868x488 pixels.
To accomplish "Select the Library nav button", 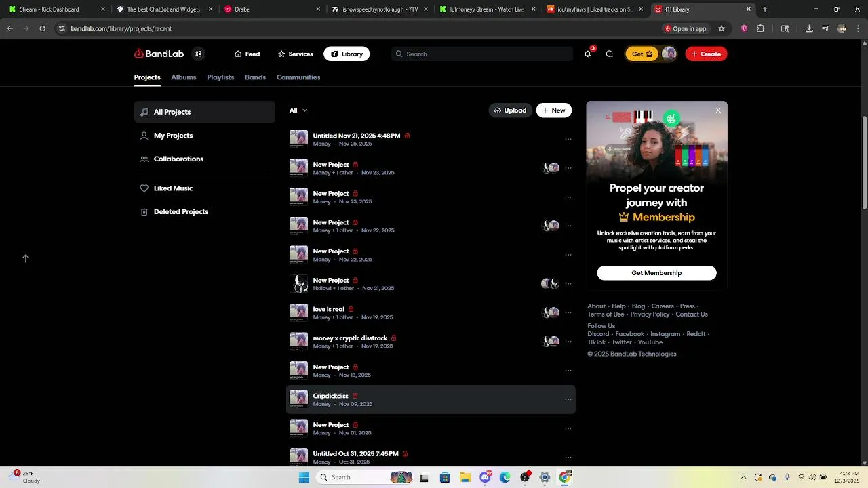I will [x=347, y=54].
